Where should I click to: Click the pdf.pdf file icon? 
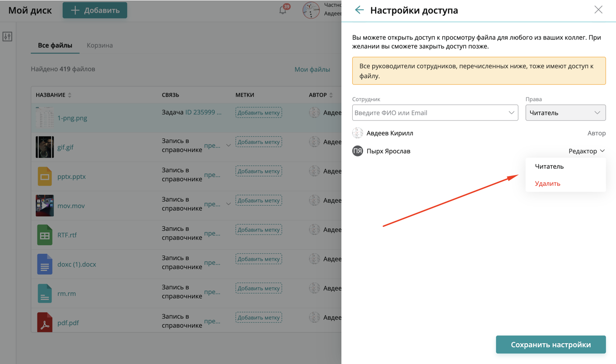pyautogui.click(x=45, y=323)
